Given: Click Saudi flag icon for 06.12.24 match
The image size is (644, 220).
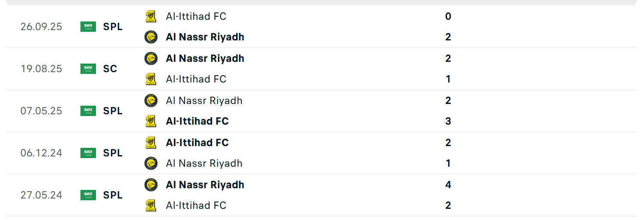Looking at the screenshot, I should tap(88, 153).
